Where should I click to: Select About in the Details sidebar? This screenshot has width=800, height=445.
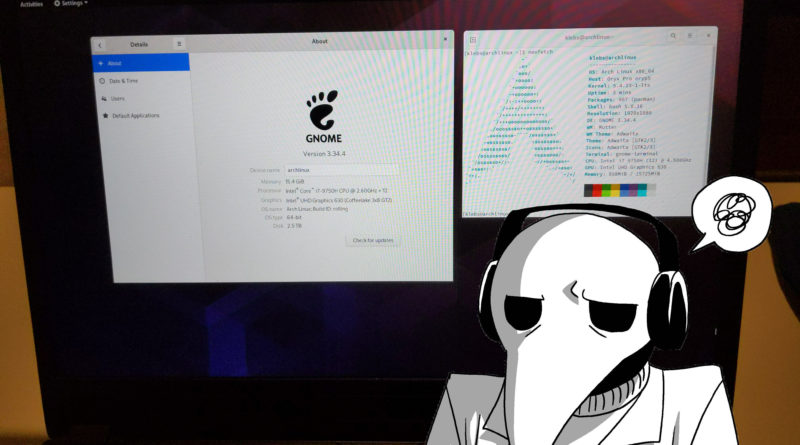click(141, 63)
